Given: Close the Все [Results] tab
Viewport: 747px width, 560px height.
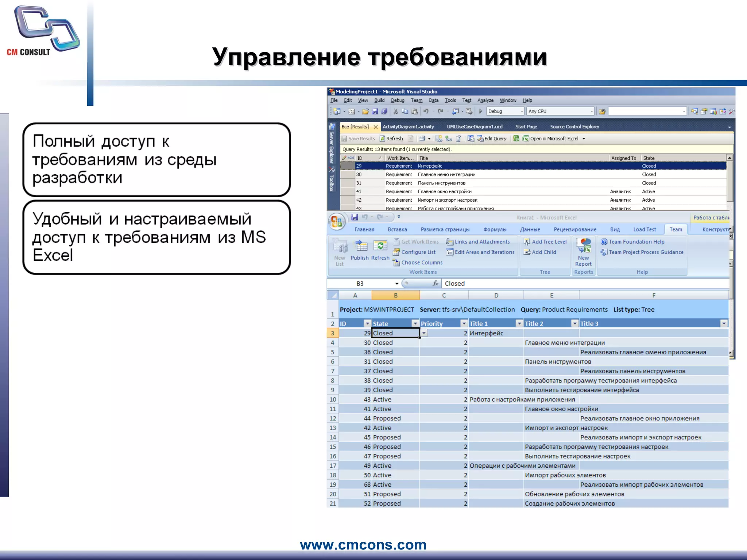Looking at the screenshot, I should (375, 127).
